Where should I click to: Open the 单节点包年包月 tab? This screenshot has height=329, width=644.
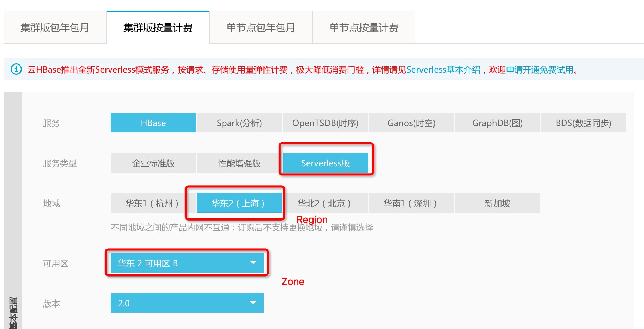click(261, 27)
